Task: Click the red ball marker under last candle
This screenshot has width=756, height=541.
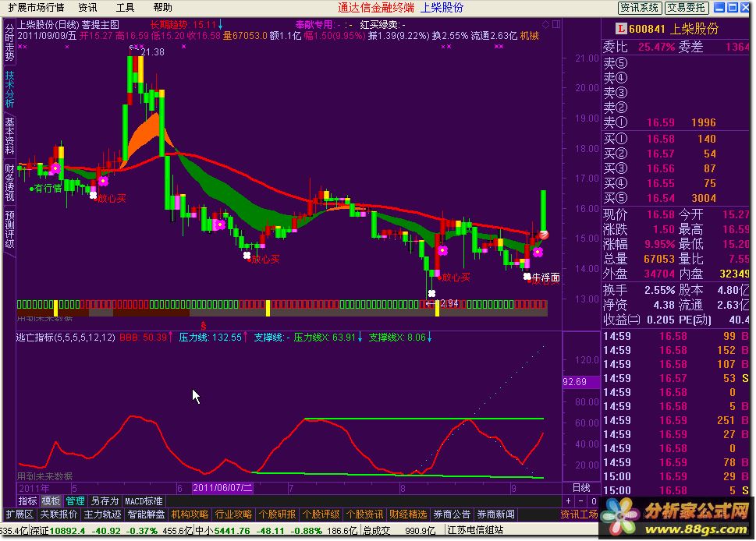Action: point(543,235)
